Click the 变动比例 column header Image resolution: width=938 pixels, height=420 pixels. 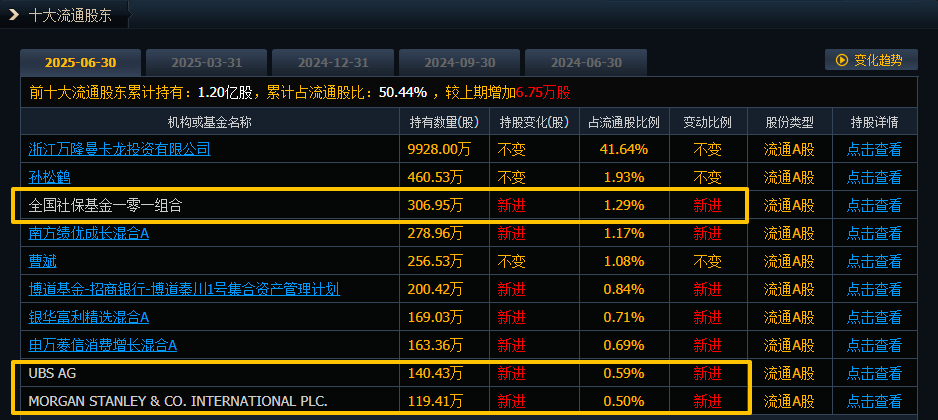coord(708,122)
